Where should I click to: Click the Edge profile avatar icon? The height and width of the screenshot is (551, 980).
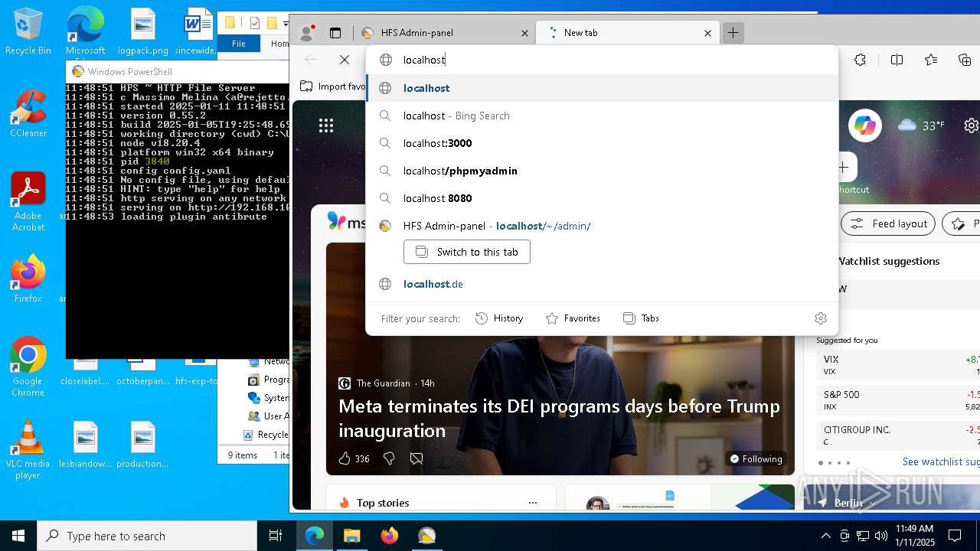307,33
